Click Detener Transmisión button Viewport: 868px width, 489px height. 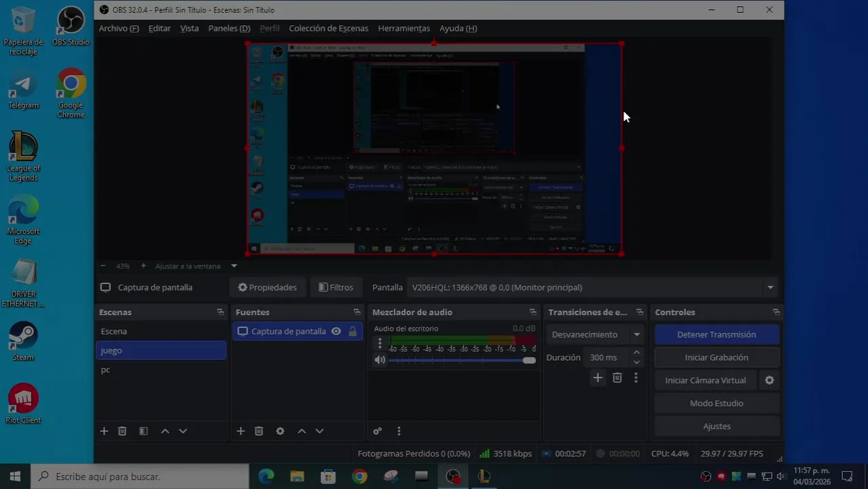click(x=717, y=335)
